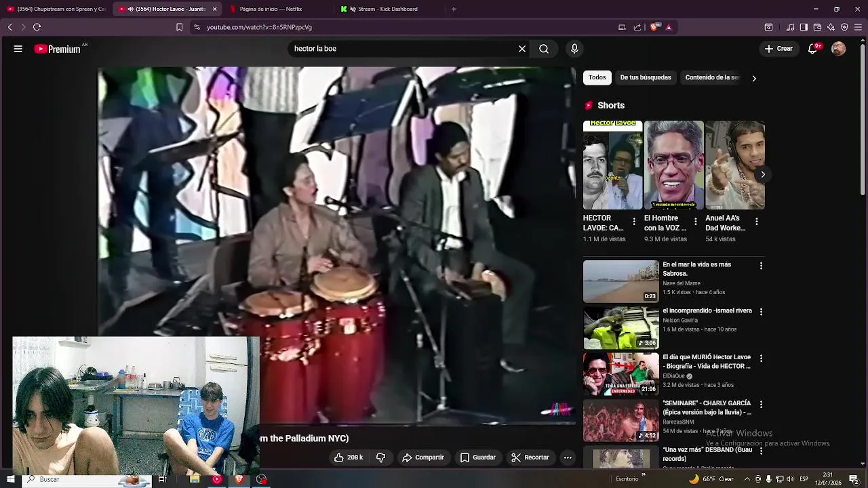Show next Shorts with the arrow

pyautogui.click(x=763, y=174)
